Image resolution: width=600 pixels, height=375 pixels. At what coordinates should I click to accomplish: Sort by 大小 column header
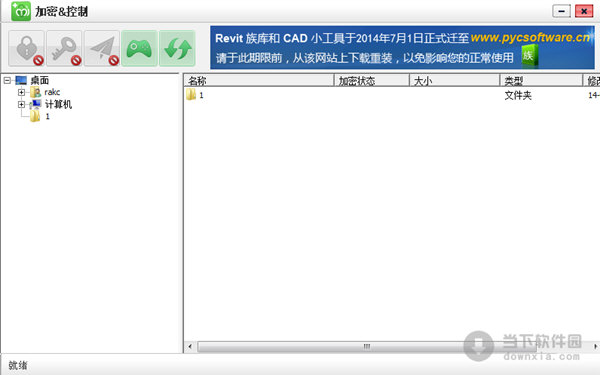(455, 80)
